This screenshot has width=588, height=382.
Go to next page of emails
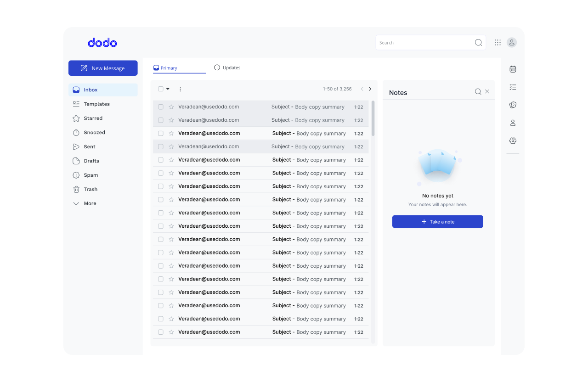tap(370, 89)
